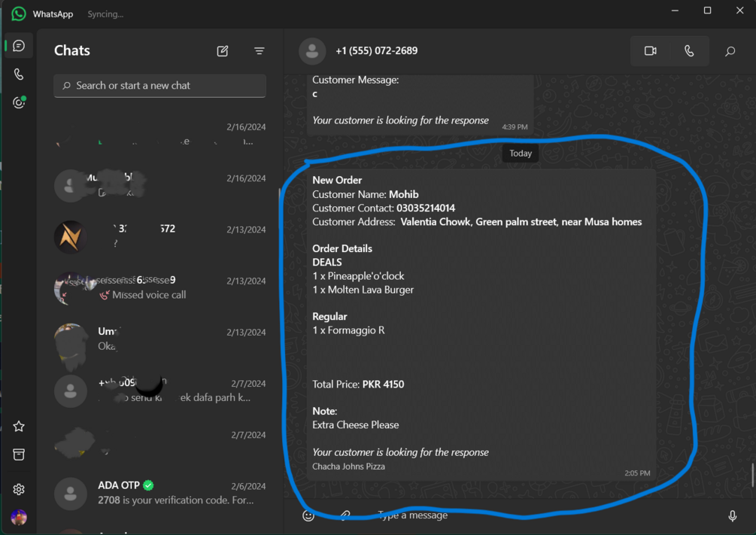
Task: Minimize the WhatsApp window
Action: click(x=675, y=10)
